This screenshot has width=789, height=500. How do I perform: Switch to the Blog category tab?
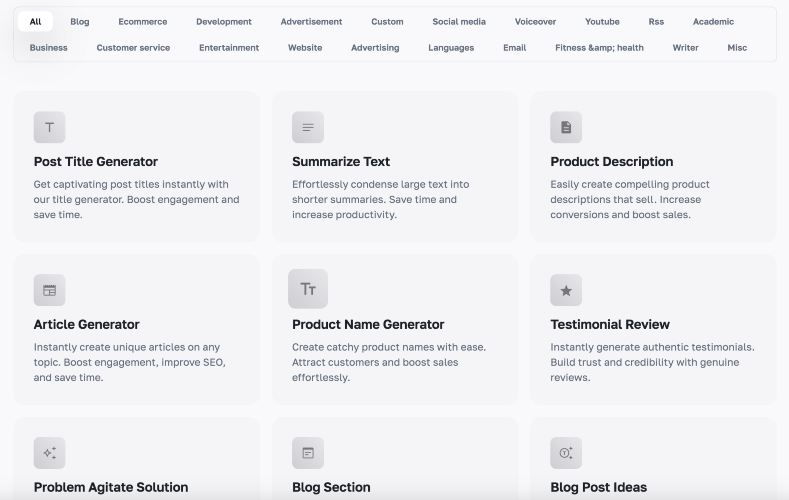(80, 22)
